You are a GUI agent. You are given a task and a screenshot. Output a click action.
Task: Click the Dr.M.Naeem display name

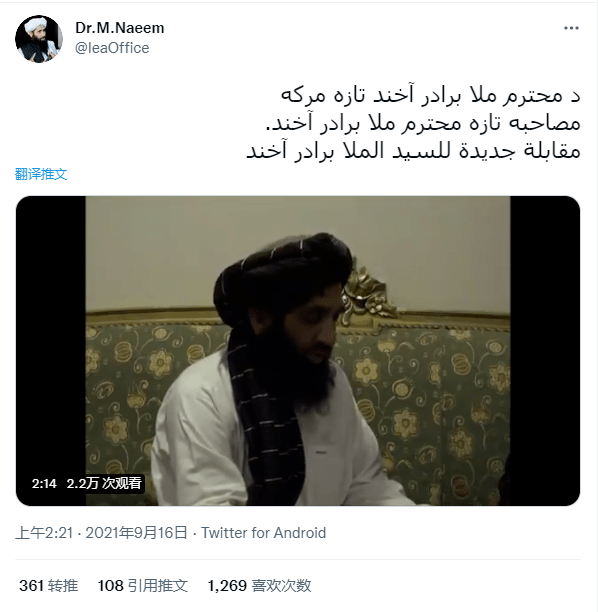[119, 28]
